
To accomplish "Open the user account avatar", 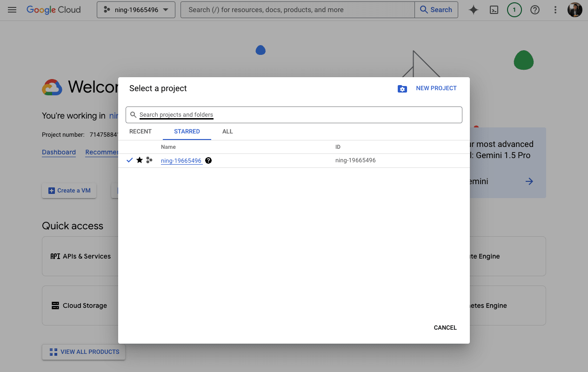I will tap(575, 10).
